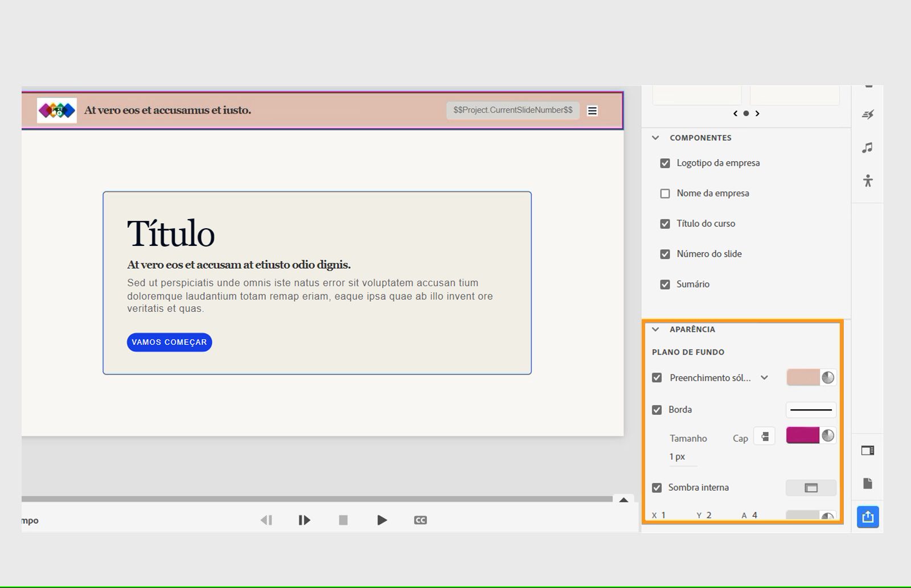
Task: Open the border line style dropdown
Action: click(x=811, y=410)
